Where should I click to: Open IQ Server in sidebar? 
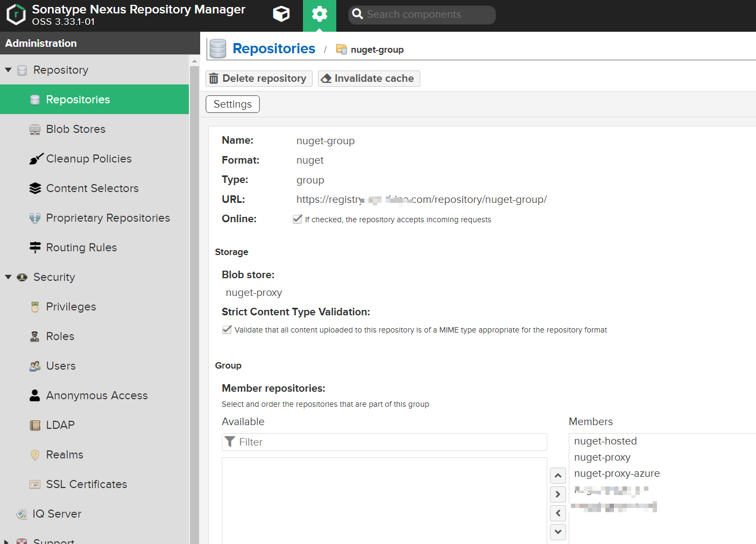94,514
